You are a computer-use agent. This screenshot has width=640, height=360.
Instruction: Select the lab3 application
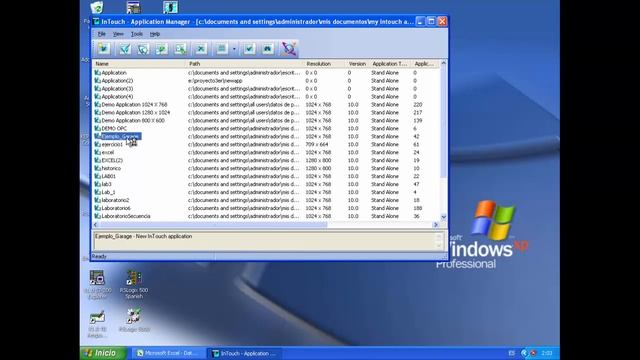click(x=106, y=184)
